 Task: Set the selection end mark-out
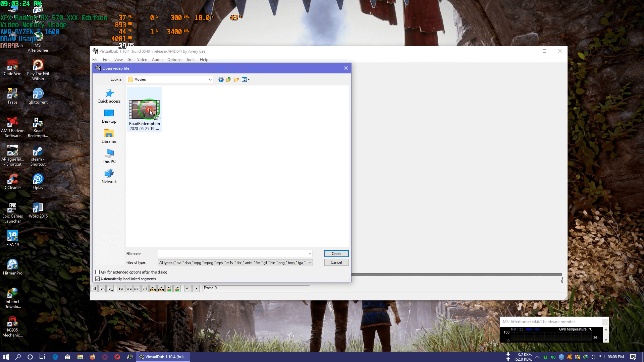(196, 289)
